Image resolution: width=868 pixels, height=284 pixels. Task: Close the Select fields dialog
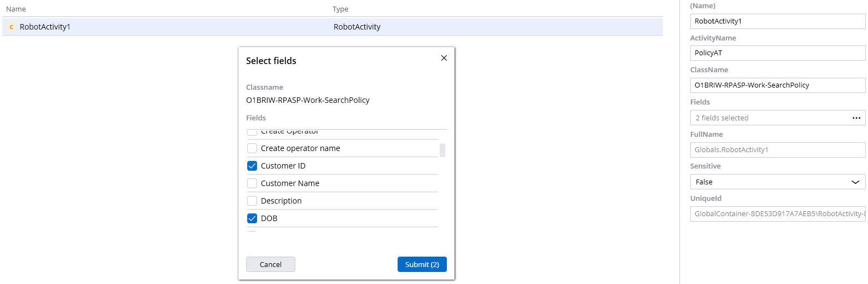tap(444, 58)
